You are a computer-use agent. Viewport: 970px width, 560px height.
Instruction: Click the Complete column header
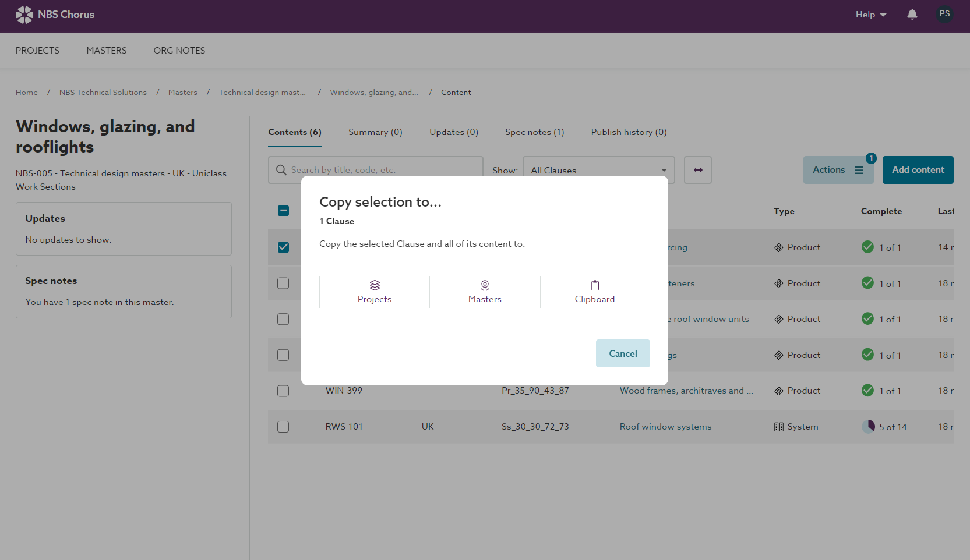[x=881, y=211]
